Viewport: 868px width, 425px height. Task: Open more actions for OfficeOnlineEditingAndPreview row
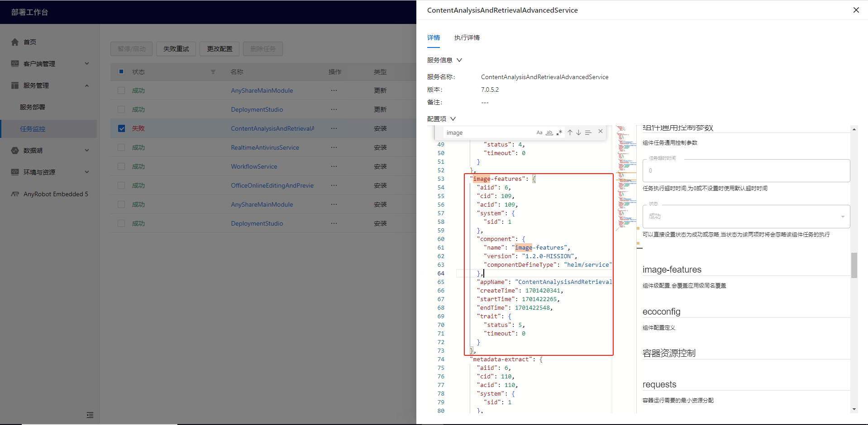334,185
